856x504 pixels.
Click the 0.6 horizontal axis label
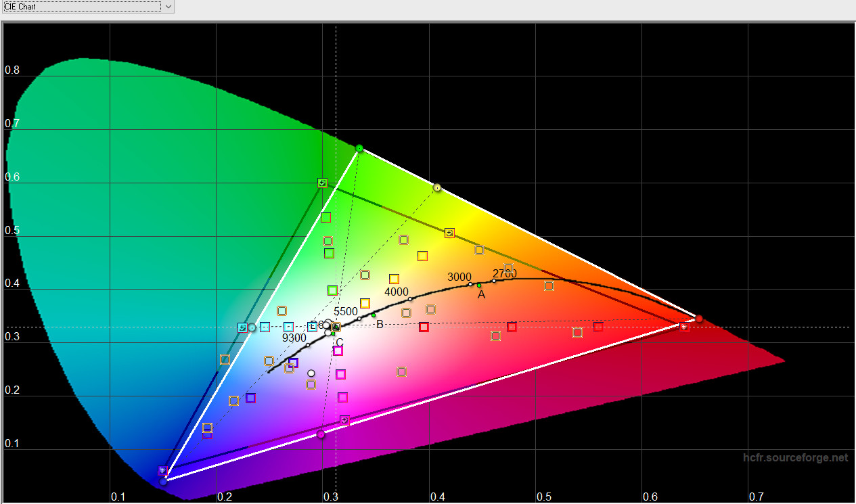point(650,497)
